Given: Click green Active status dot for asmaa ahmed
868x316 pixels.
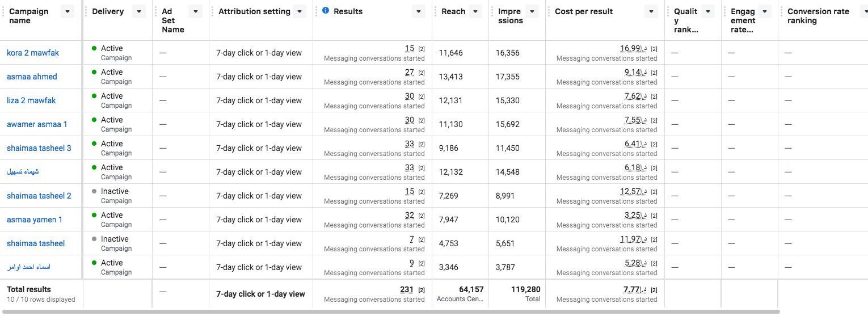Looking at the screenshot, I should 94,72.
